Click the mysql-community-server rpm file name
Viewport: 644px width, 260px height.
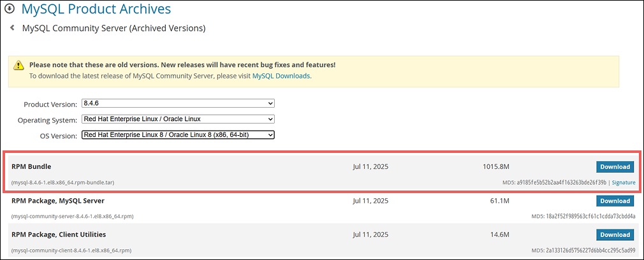pos(72,217)
